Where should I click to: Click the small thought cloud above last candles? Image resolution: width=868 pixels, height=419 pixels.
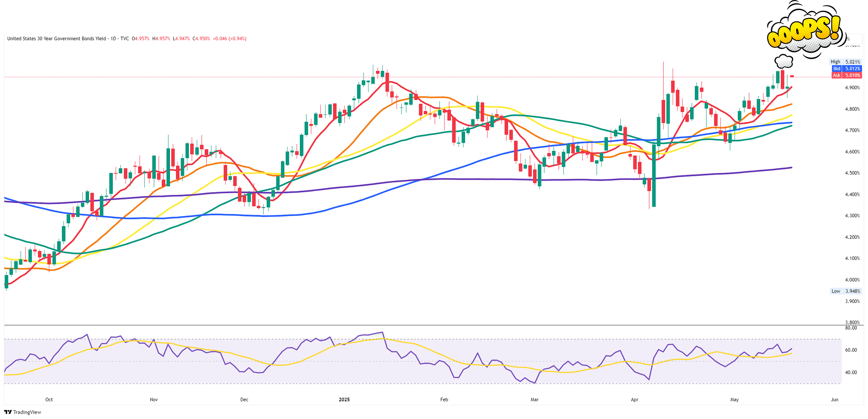click(x=784, y=62)
